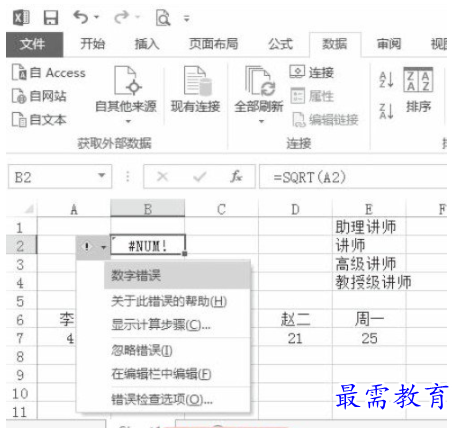Sort descending with the Z to A icon
This screenshot has width=457, height=428.
[x=386, y=111]
